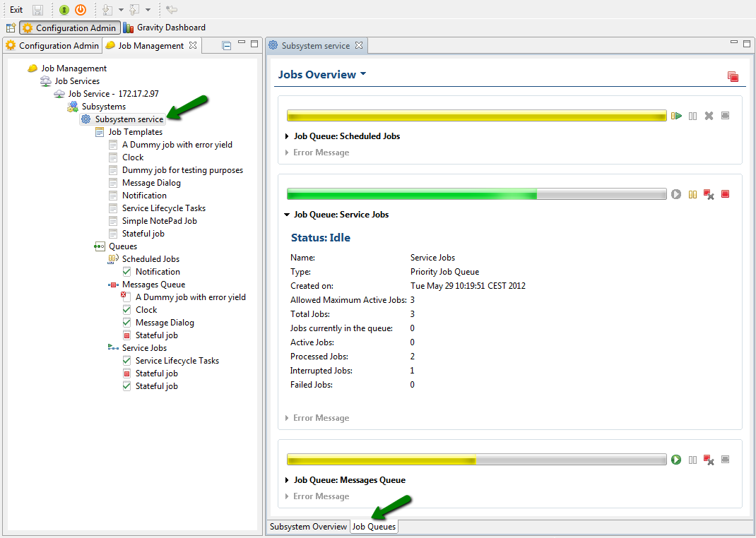Expand Job Queue: Scheduled Jobs section
Image resolution: width=756 pixels, height=538 pixels.
pyautogui.click(x=288, y=136)
